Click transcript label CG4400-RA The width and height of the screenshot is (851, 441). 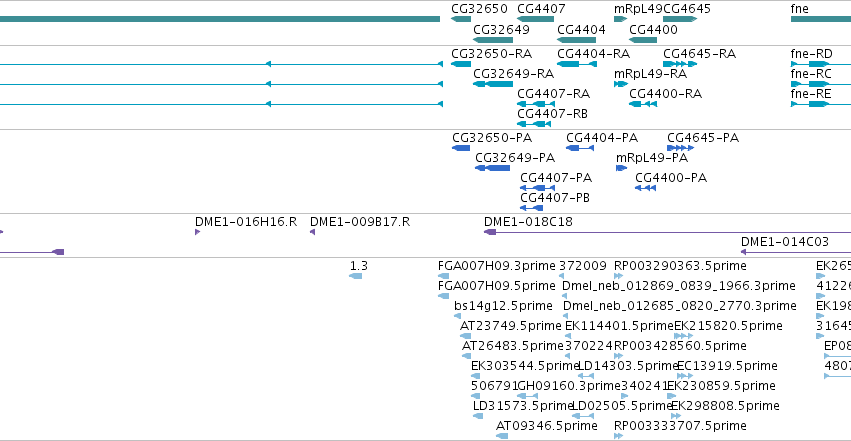665,94
